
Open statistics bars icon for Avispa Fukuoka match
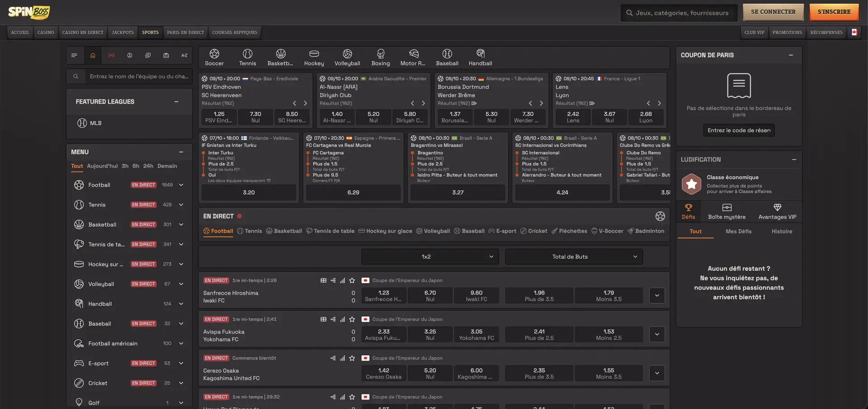343,319
